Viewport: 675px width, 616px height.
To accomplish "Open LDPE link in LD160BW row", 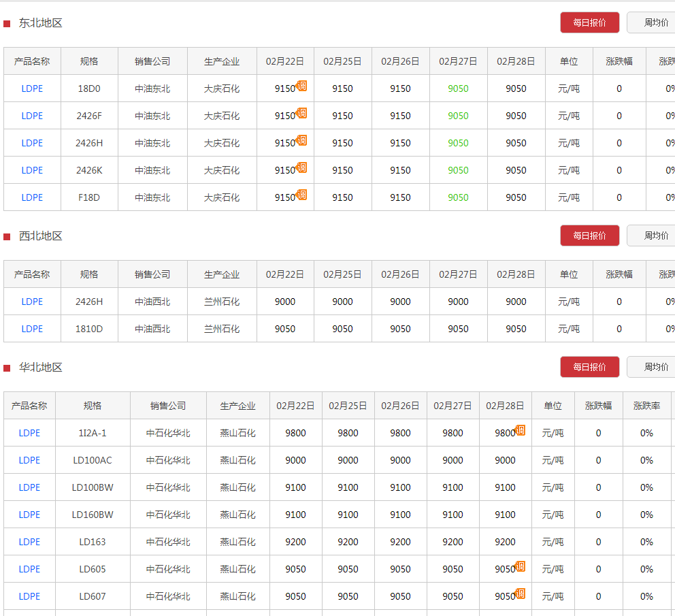I will [29, 515].
